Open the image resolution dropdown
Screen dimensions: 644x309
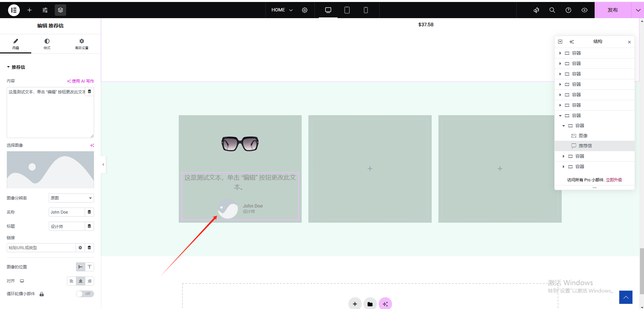coord(71,198)
